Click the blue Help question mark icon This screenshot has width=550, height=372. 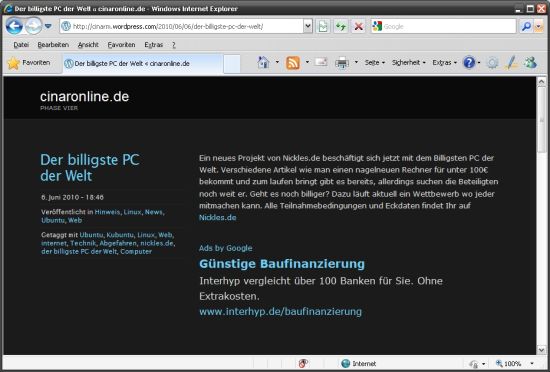point(469,63)
